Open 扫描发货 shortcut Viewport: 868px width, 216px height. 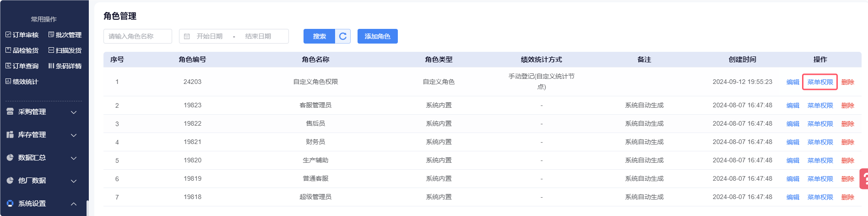[x=65, y=50]
